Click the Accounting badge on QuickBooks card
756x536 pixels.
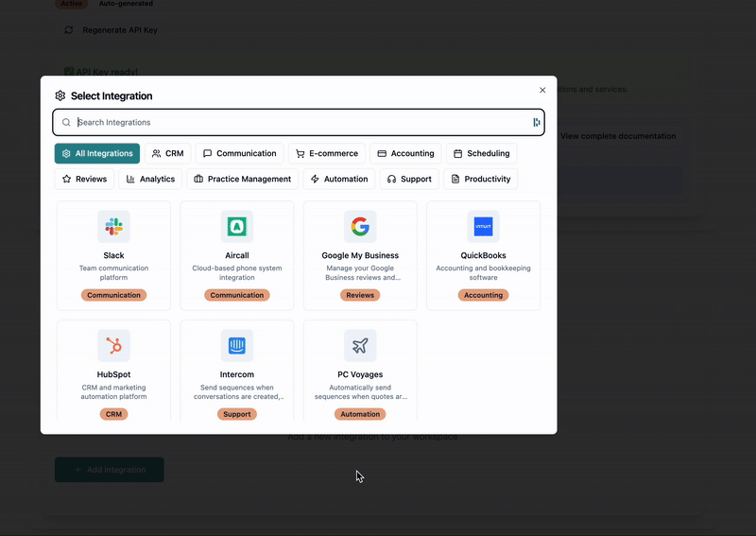click(483, 295)
